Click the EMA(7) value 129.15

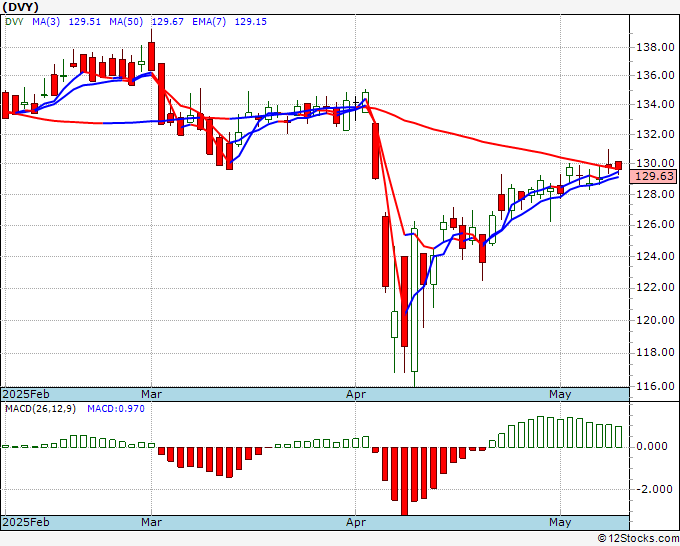coord(251,22)
